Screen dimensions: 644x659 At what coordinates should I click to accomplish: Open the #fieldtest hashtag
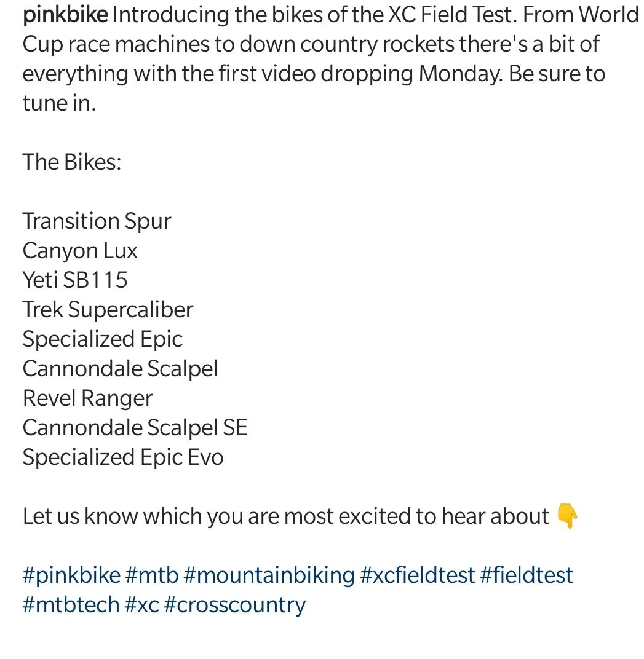(x=527, y=575)
